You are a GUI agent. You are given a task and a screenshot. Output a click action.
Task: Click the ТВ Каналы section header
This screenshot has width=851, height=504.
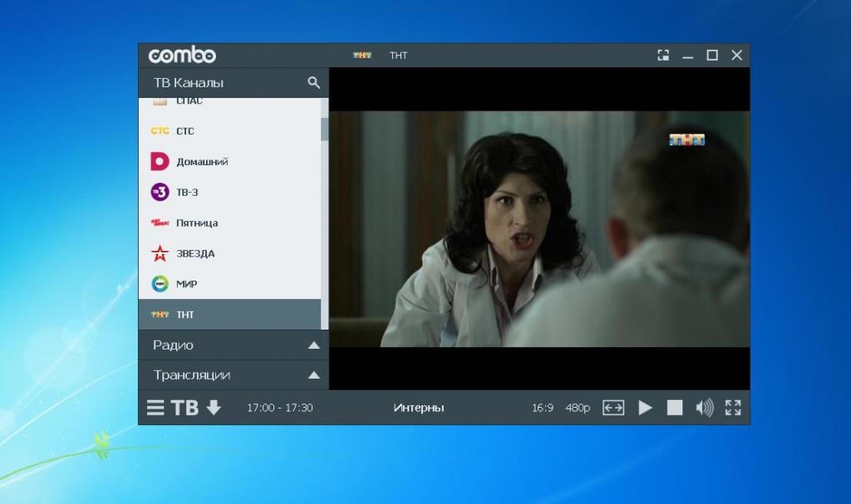click(x=234, y=82)
